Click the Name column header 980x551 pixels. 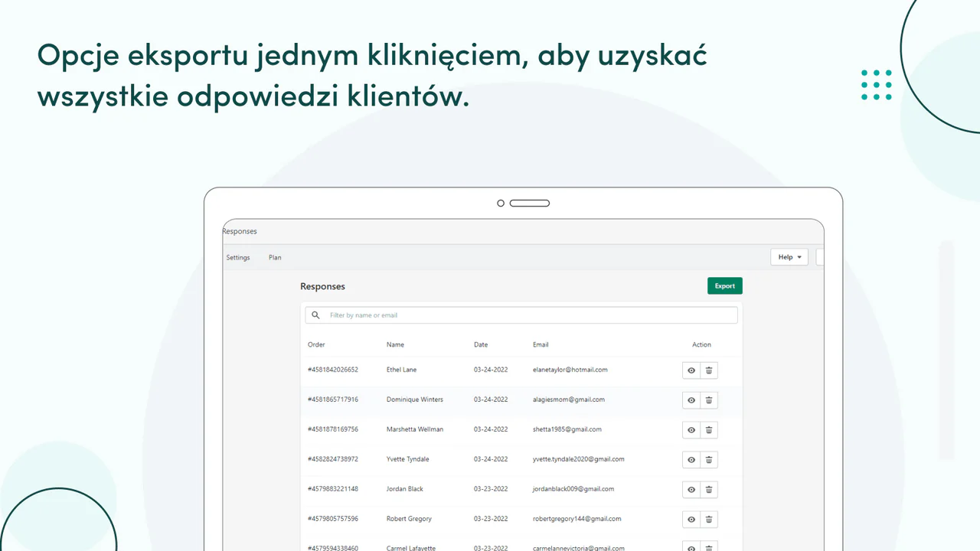[395, 345]
